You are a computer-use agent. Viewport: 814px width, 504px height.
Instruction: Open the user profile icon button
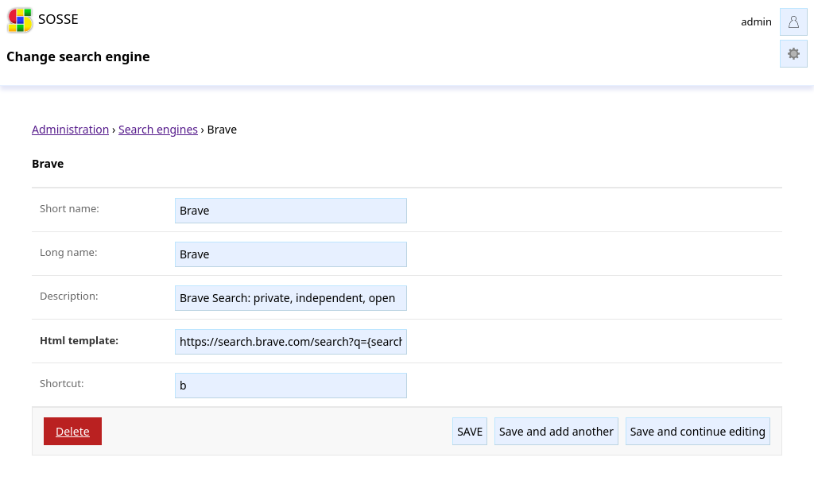(x=793, y=21)
